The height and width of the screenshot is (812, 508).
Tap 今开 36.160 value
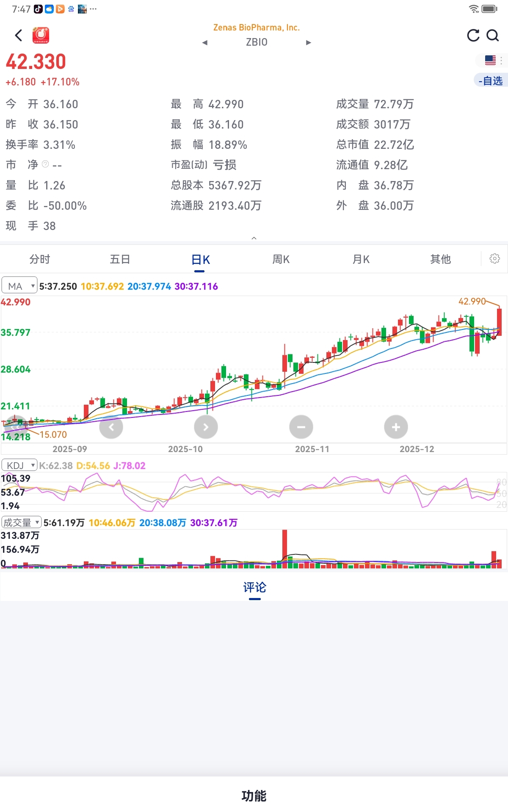click(x=61, y=104)
